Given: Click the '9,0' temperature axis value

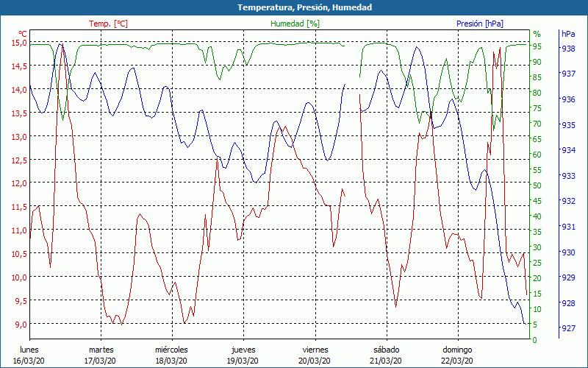Looking at the screenshot, I should pos(21,324).
